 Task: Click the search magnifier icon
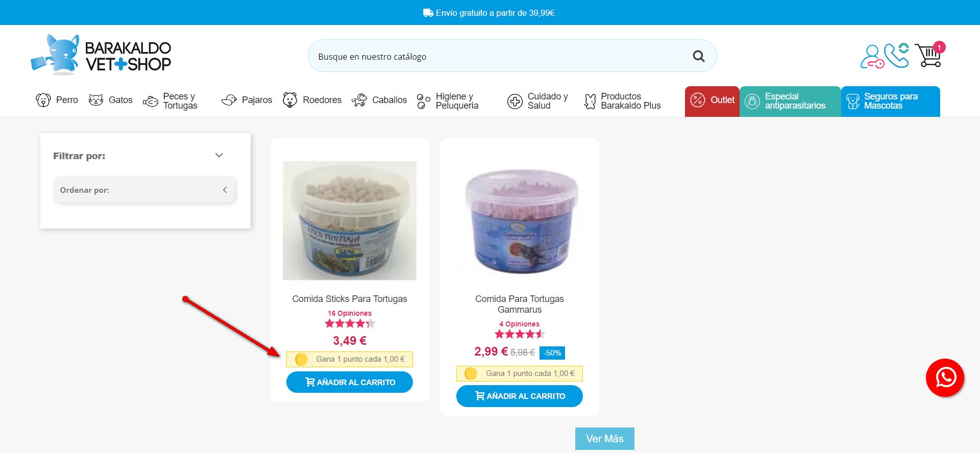click(x=698, y=56)
